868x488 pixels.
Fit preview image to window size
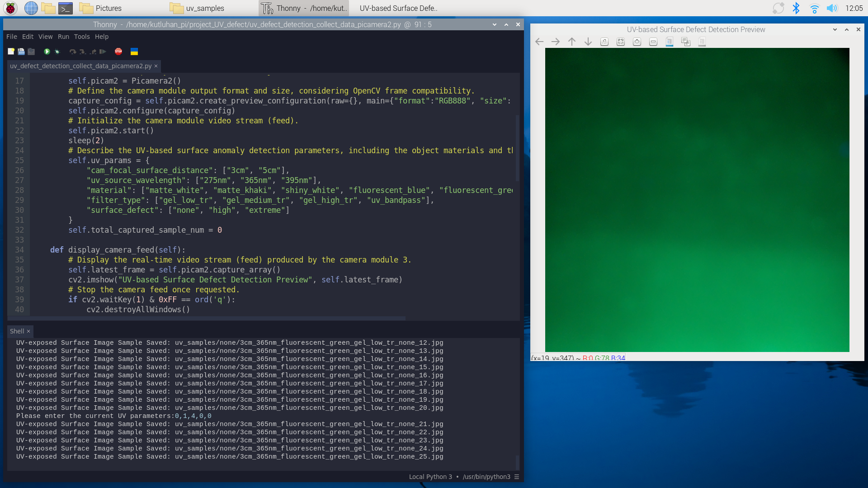click(621, 42)
